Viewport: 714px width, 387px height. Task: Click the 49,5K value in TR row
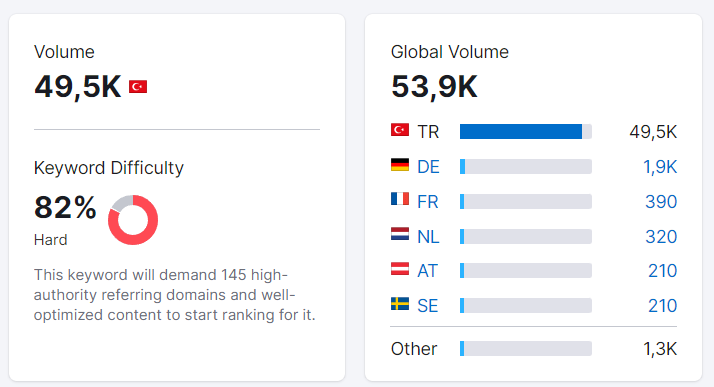pyautogui.click(x=653, y=132)
